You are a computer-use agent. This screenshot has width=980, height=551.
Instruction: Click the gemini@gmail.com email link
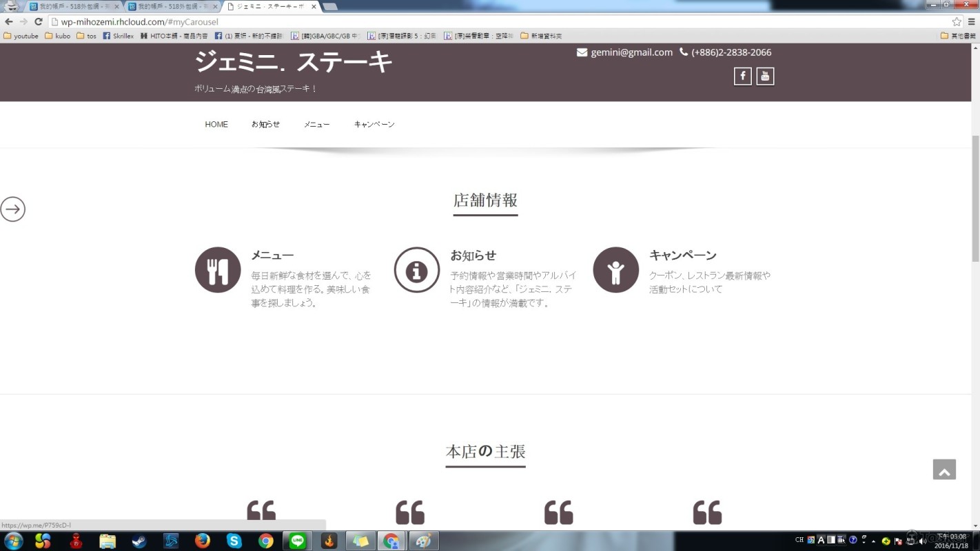[631, 52]
